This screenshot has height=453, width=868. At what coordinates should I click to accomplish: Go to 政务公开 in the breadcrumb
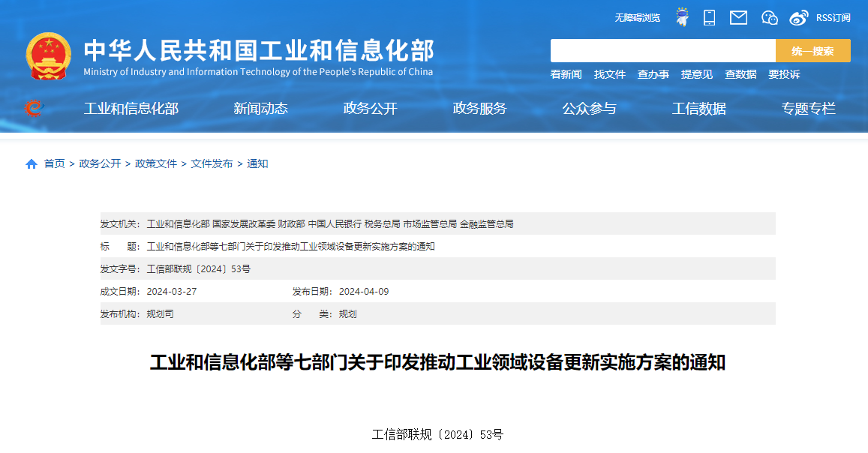point(100,163)
